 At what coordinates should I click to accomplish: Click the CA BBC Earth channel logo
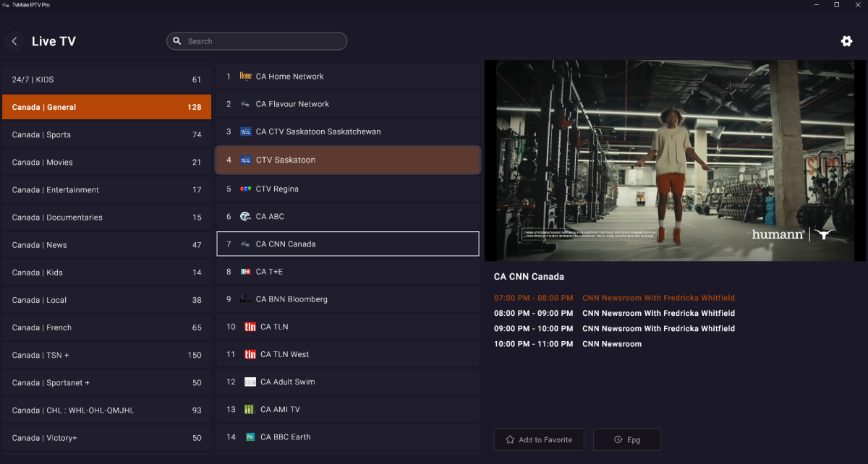[x=250, y=437]
